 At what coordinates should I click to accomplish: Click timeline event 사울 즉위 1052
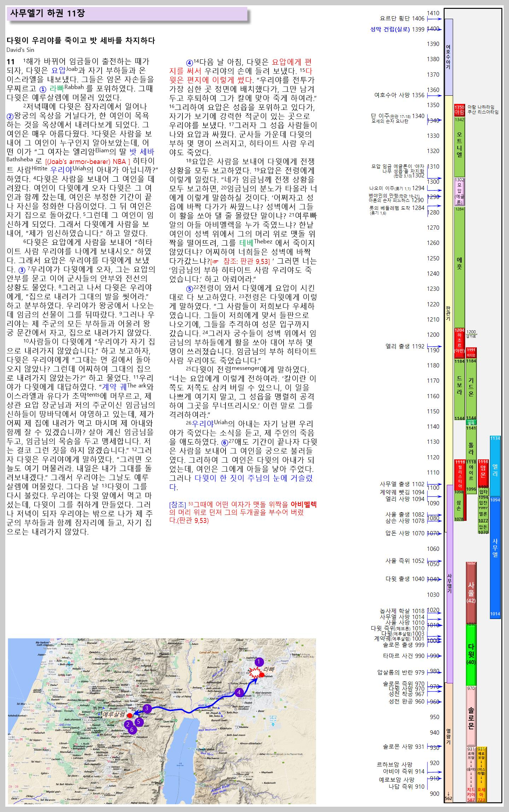point(405,561)
